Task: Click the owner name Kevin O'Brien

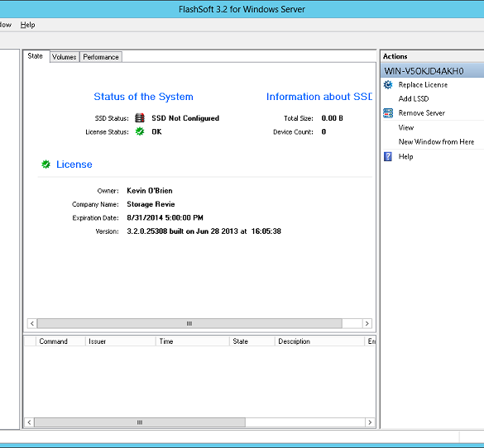Action: pyautogui.click(x=150, y=191)
